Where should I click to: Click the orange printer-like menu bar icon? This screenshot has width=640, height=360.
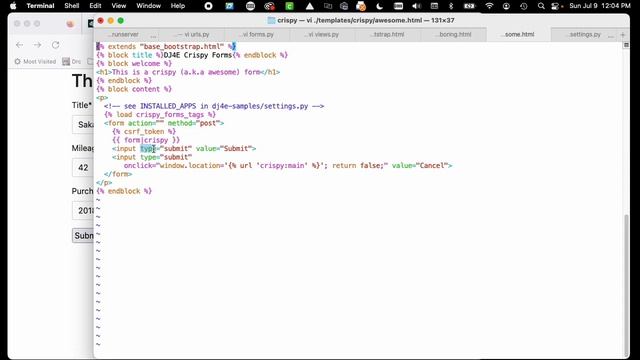point(361,6)
